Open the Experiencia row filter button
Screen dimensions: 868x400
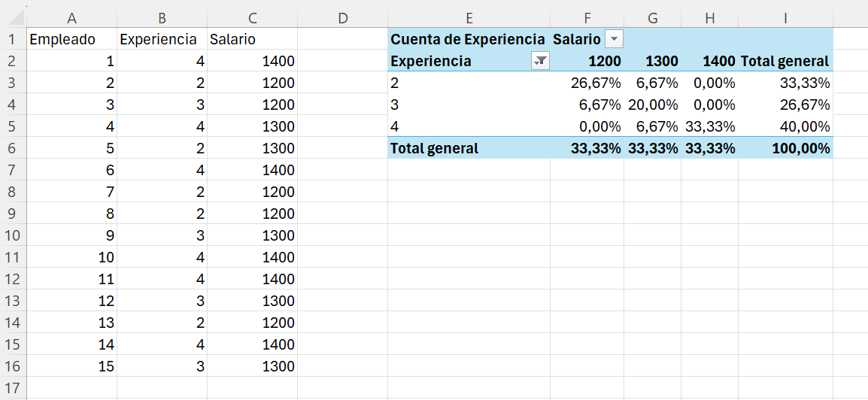point(540,62)
